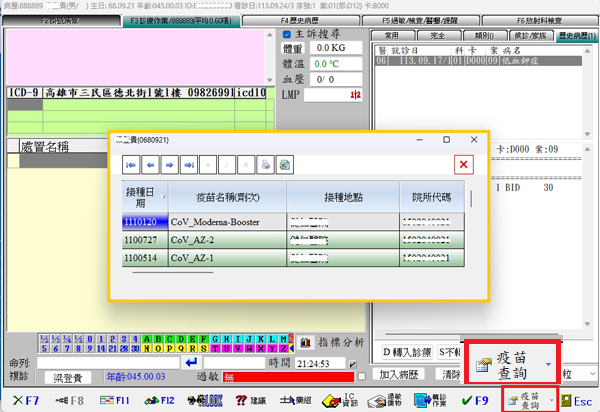600x412 pixels.
Task: Close vaccine dialog with red X button
Action: tap(463, 164)
